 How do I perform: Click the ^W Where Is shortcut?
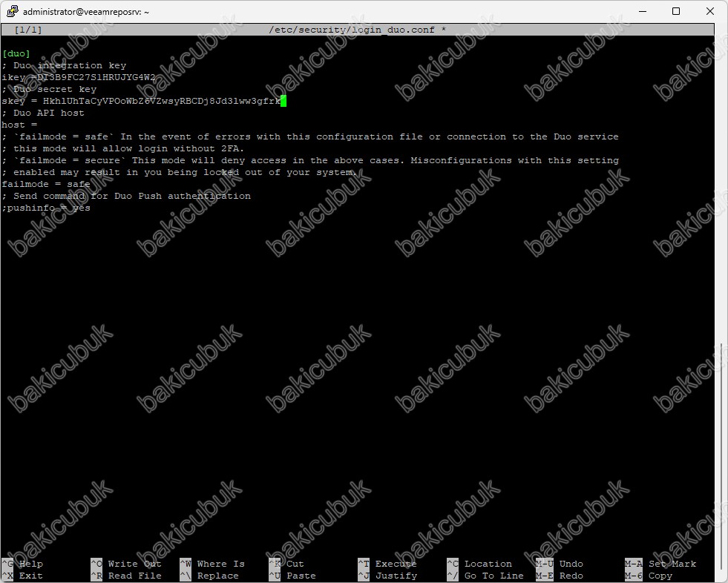coord(212,564)
